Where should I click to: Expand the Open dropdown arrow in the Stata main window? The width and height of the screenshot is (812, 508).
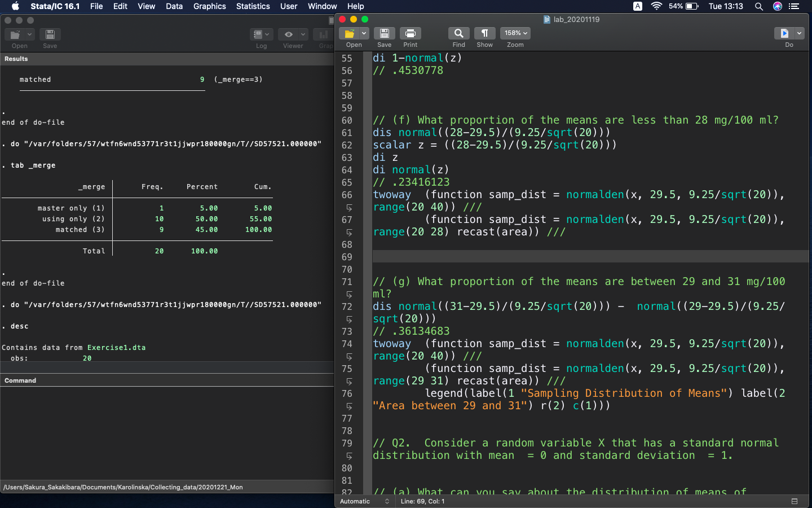(29, 34)
